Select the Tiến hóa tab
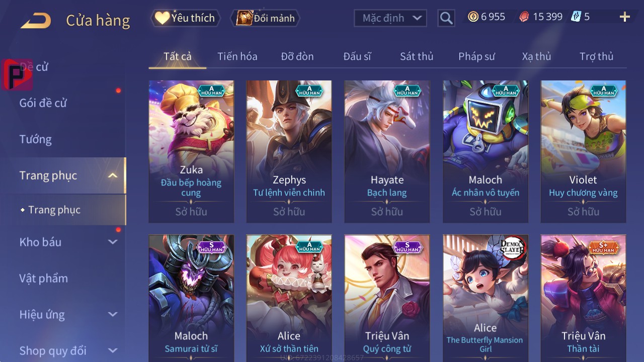 coord(237,56)
